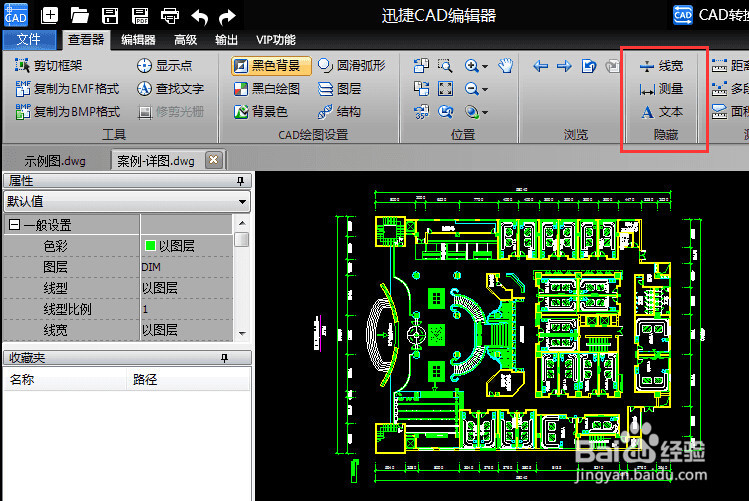Click the properties scrollbar down arrow

pyautogui.click(x=242, y=334)
